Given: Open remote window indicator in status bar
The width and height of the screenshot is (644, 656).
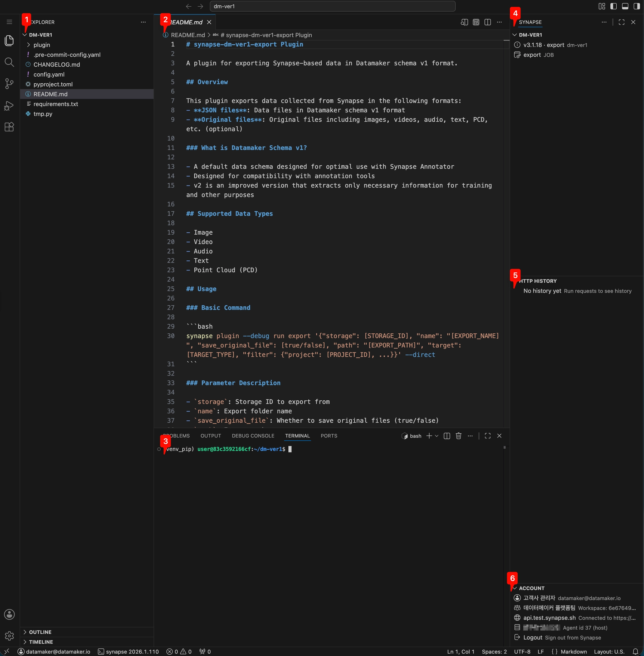Looking at the screenshot, I should (x=7, y=652).
